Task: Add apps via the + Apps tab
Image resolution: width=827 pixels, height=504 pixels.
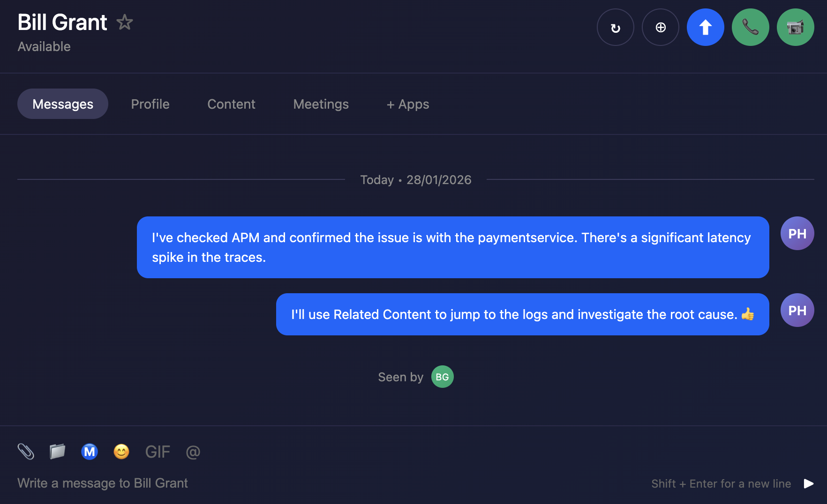Action: click(407, 104)
